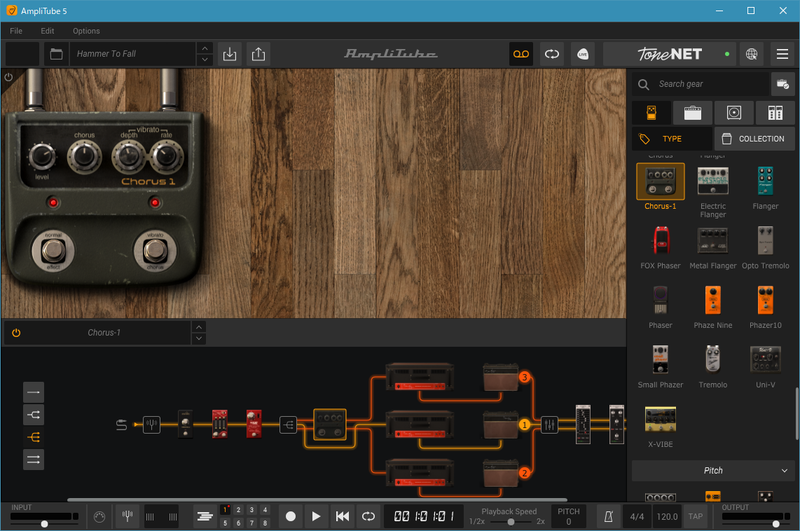Image resolution: width=800 pixels, height=531 pixels.
Task: Open Custom Shop cart icon
Action: coord(782,84)
